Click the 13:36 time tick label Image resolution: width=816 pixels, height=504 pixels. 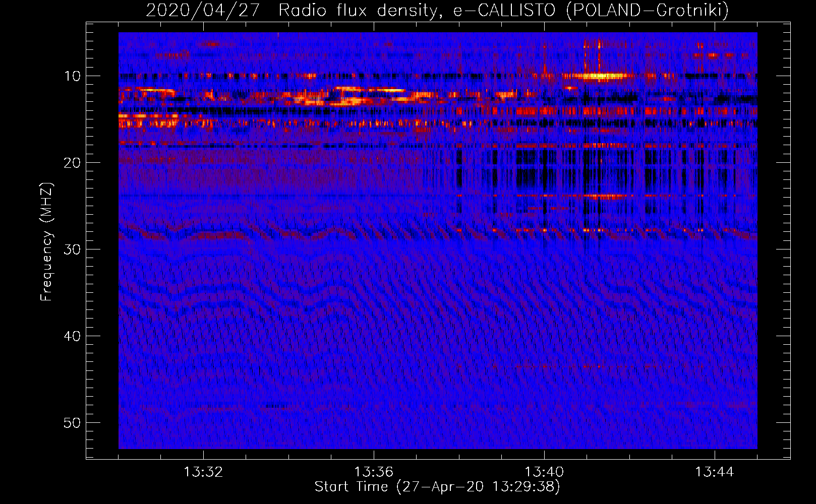pos(374,472)
